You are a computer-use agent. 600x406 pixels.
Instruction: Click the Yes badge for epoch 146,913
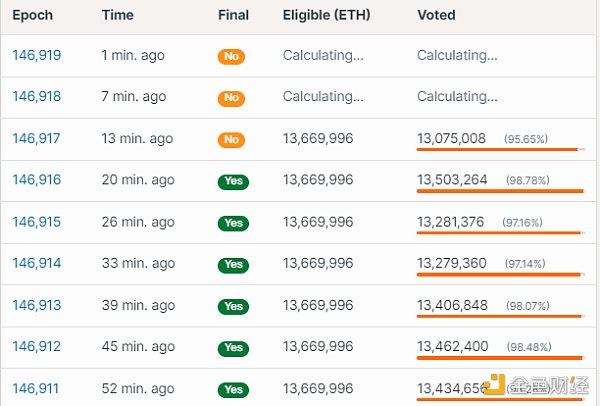click(233, 307)
